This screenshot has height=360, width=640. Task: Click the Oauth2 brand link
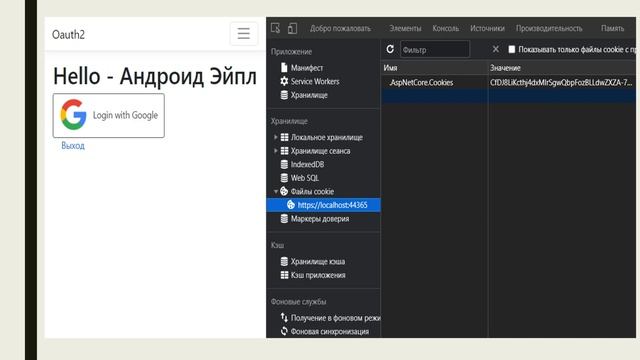click(68, 35)
